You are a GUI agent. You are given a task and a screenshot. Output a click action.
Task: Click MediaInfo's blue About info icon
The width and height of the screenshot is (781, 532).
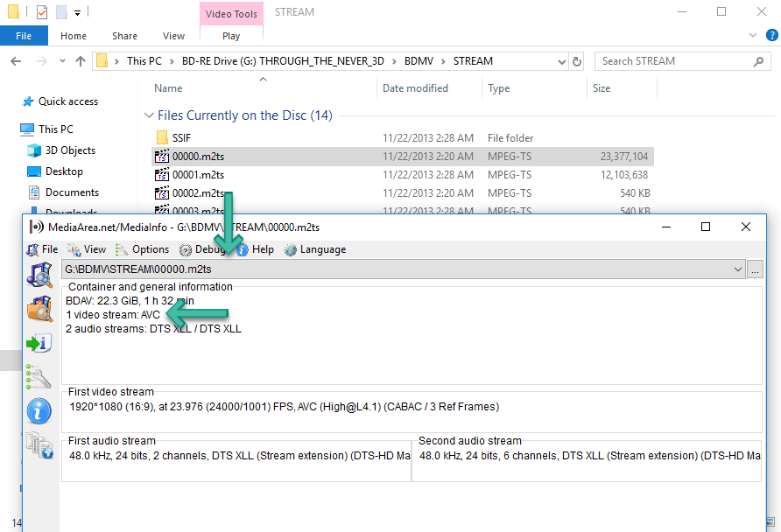tap(39, 411)
